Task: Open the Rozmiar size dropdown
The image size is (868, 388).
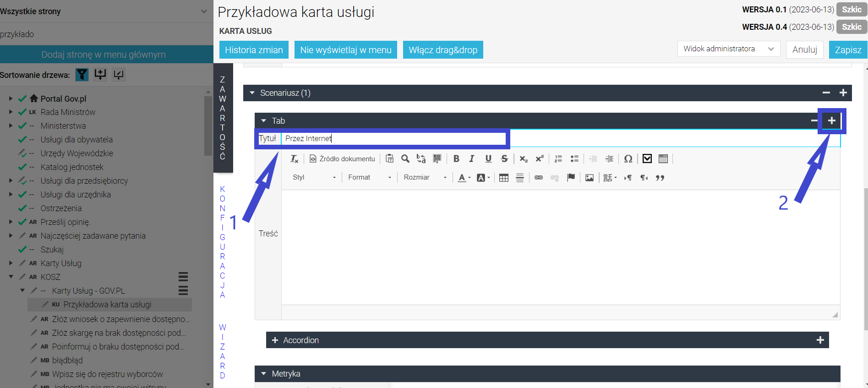Action: point(425,177)
